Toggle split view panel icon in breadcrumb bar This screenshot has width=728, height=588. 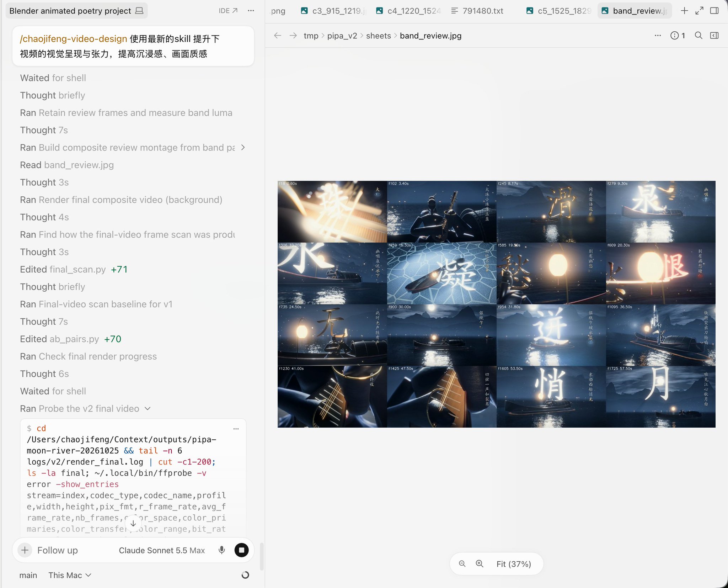714,36
